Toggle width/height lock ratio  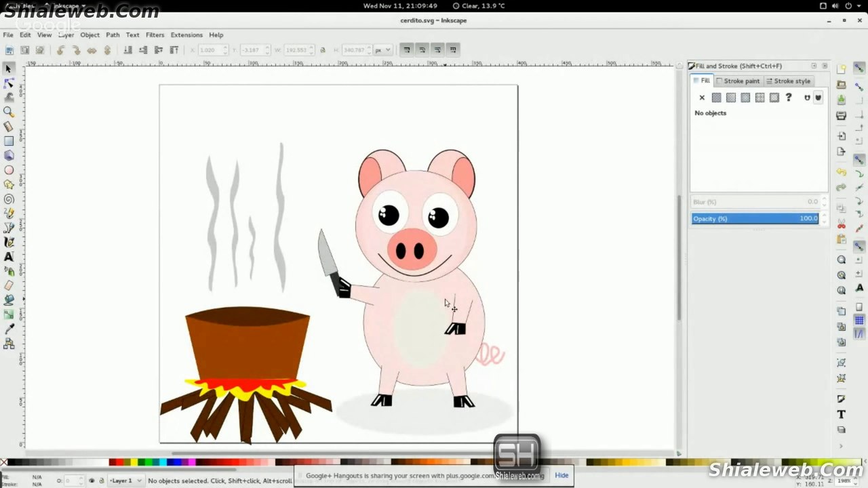click(323, 49)
